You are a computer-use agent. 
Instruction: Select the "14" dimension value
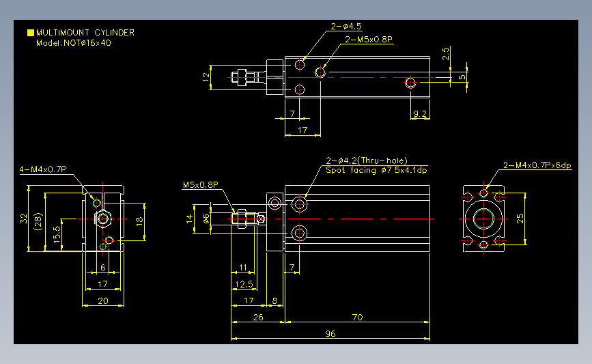click(190, 219)
